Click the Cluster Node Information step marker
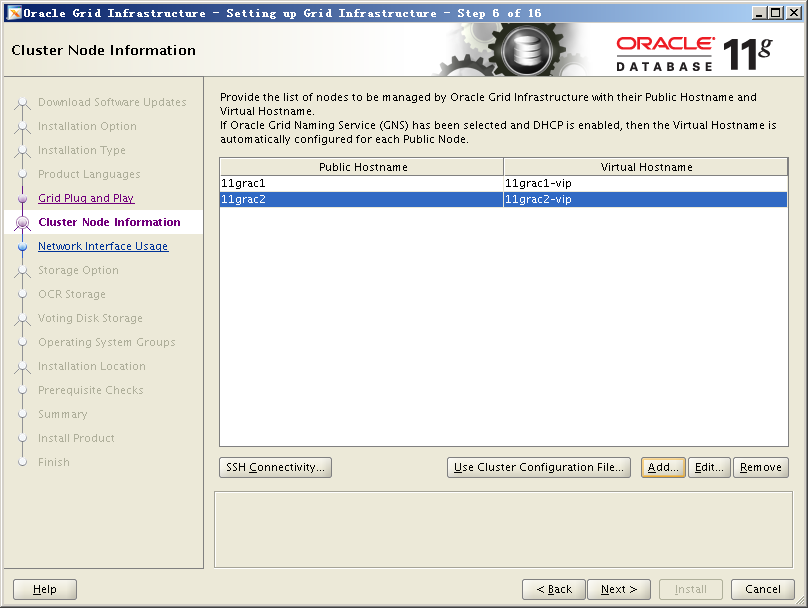 22,223
